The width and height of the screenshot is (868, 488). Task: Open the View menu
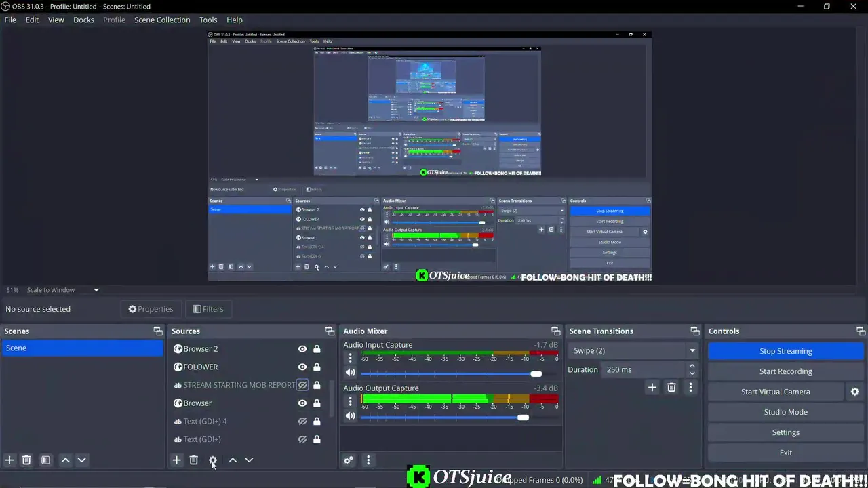coord(56,20)
